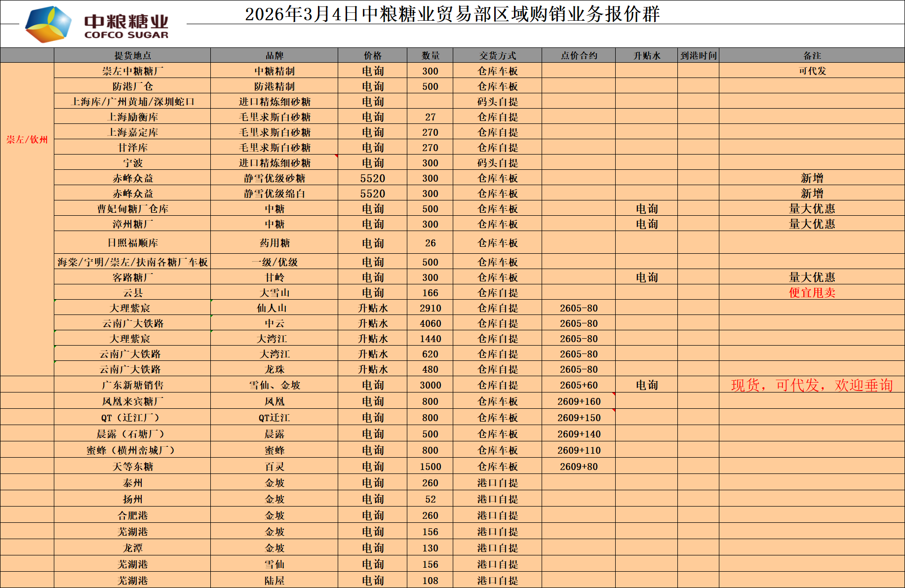The height and width of the screenshot is (588, 905).
Task: Select the 药用糖 brand cell
Action: pyautogui.click(x=274, y=243)
